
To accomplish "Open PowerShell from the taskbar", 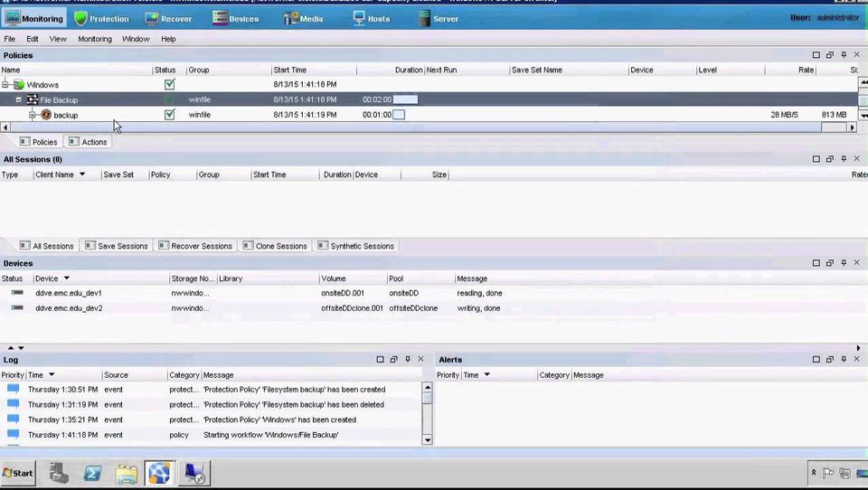I will (x=92, y=474).
